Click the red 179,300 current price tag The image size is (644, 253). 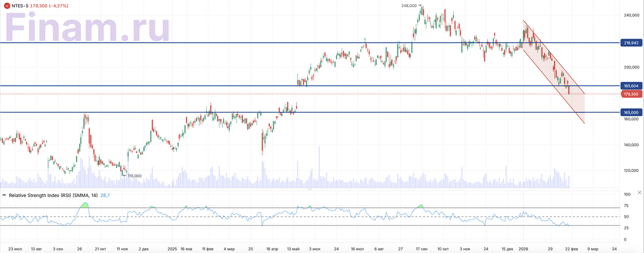pyautogui.click(x=633, y=94)
